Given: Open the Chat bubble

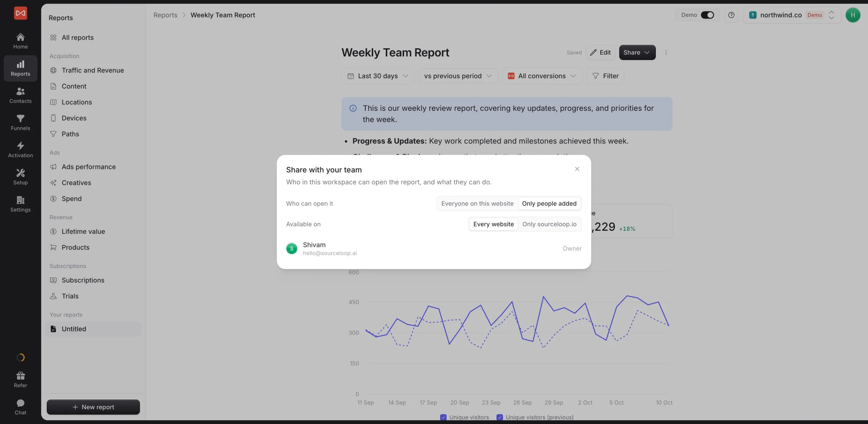Looking at the screenshot, I should click(20, 407).
